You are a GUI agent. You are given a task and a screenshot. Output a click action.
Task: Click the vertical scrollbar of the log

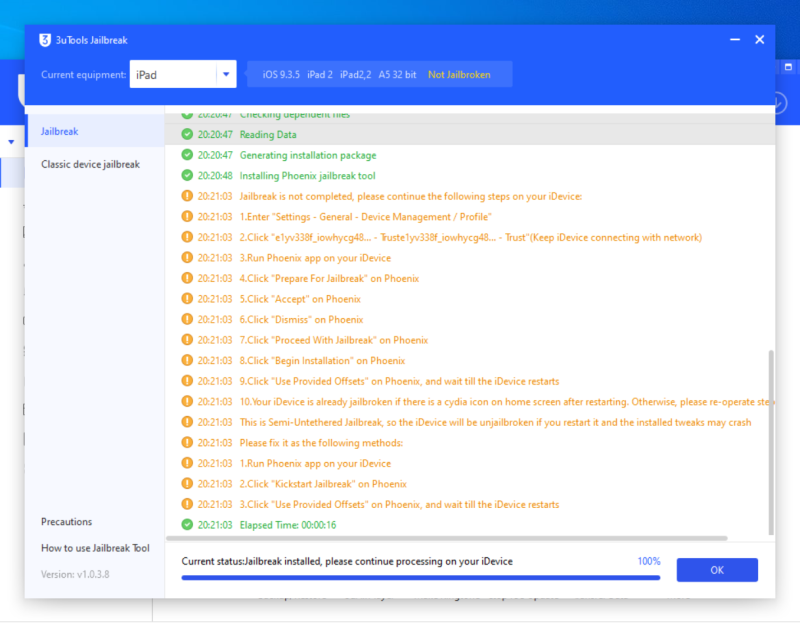tap(771, 442)
